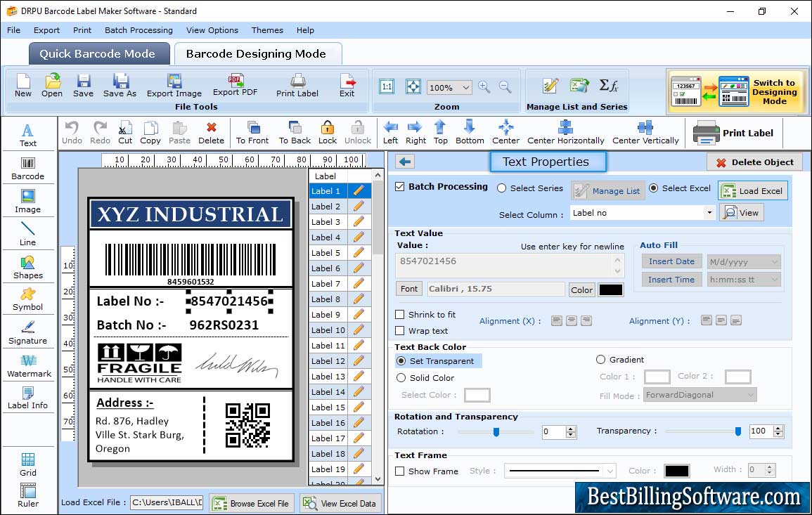The width and height of the screenshot is (812, 515).
Task: Select the Symbol tool
Action: click(28, 300)
